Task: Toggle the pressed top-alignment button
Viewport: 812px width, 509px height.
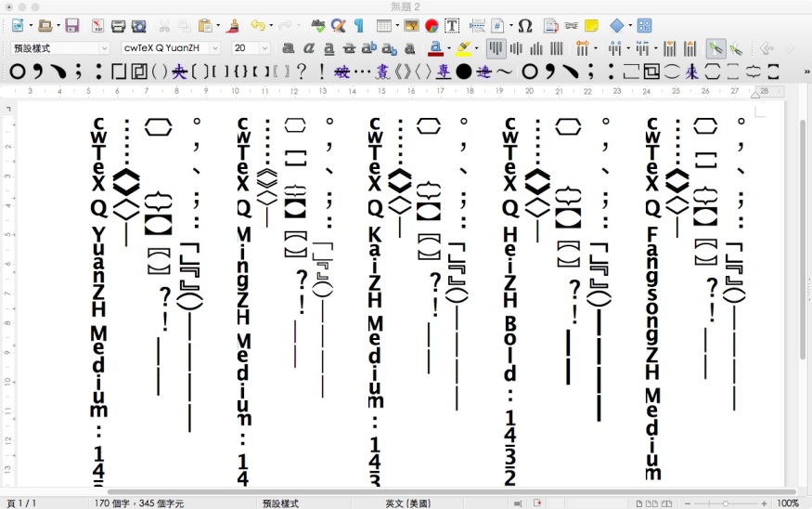Action: coord(497,48)
